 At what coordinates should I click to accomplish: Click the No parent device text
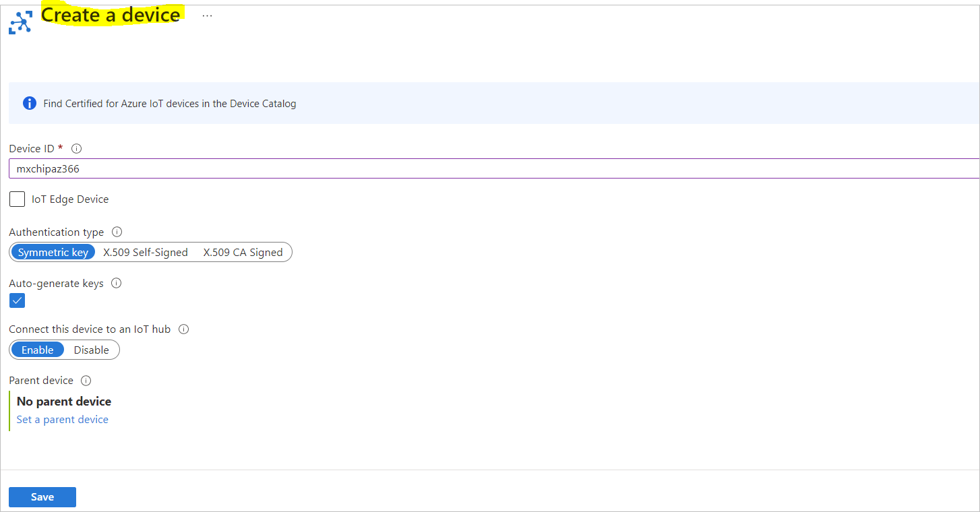(x=64, y=402)
